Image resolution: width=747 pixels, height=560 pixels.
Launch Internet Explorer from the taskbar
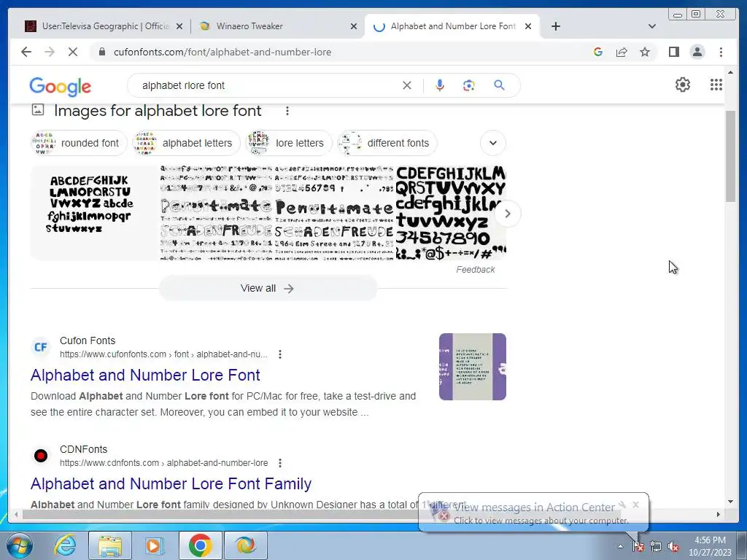pyautogui.click(x=65, y=545)
